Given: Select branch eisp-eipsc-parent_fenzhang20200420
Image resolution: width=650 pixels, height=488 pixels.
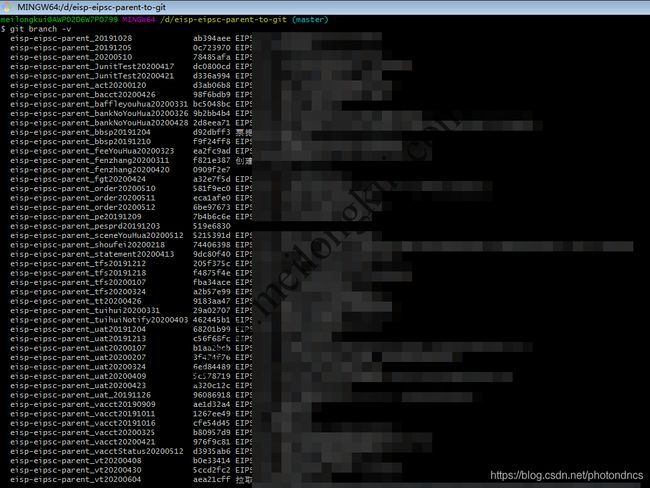Looking at the screenshot, I should point(90,170).
